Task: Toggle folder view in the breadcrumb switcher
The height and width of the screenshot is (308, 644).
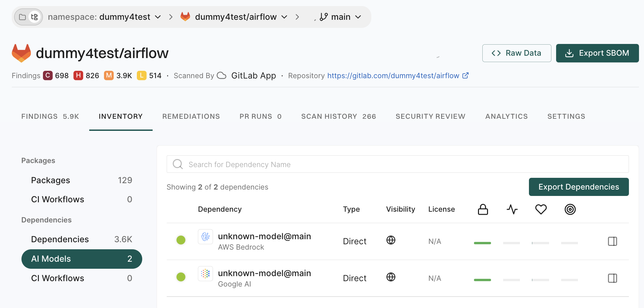Action: point(22,17)
